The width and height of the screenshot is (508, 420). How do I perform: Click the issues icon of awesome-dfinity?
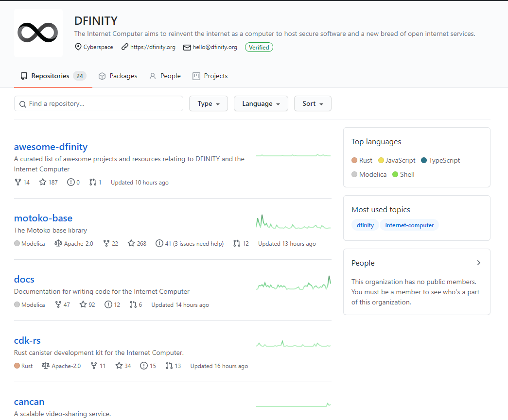tap(70, 182)
